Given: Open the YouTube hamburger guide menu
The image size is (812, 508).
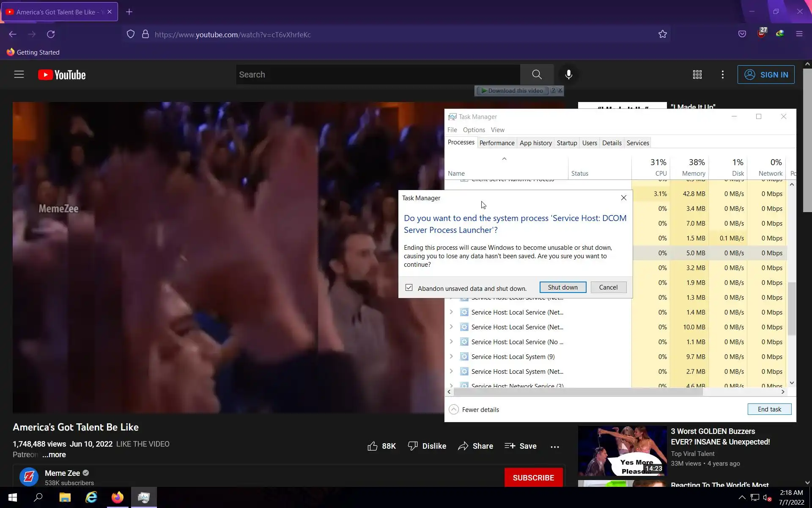Looking at the screenshot, I should pyautogui.click(x=19, y=75).
